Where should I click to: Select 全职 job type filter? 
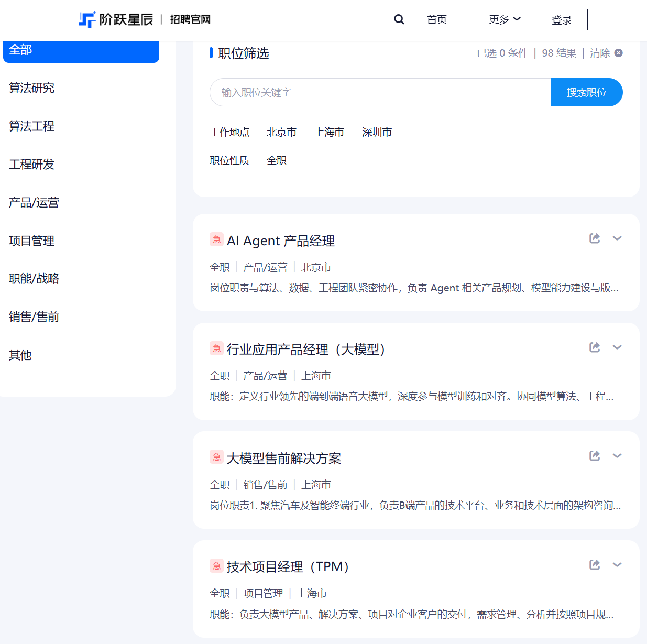(x=277, y=160)
